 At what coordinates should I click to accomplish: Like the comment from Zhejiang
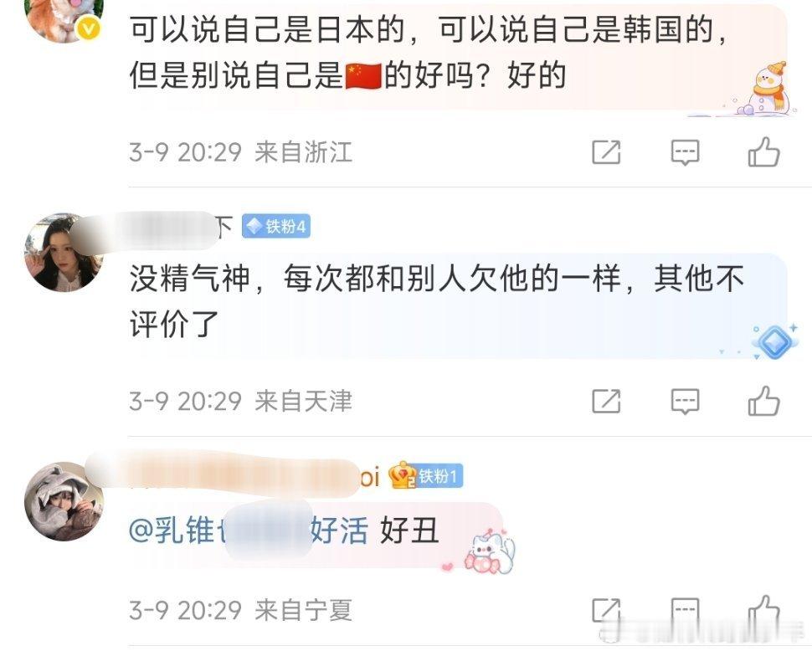point(763,151)
